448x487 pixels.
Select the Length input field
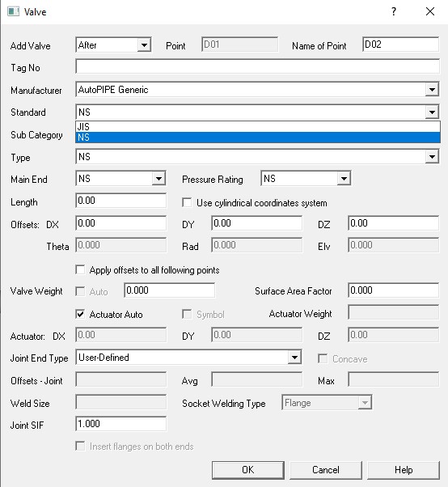click(120, 201)
